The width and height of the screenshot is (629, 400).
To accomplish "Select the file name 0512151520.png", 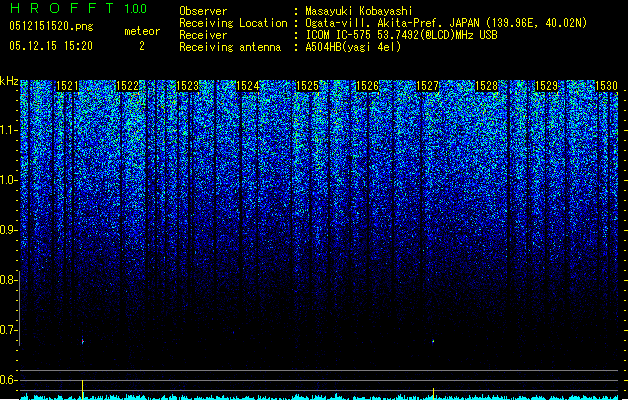I will 51,26.
